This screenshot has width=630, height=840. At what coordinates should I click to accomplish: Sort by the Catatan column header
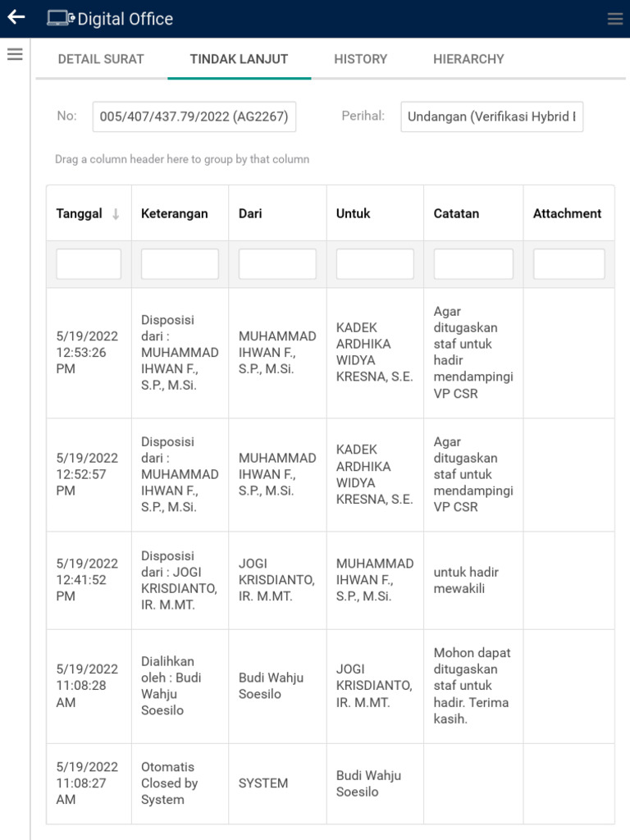point(456,213)
